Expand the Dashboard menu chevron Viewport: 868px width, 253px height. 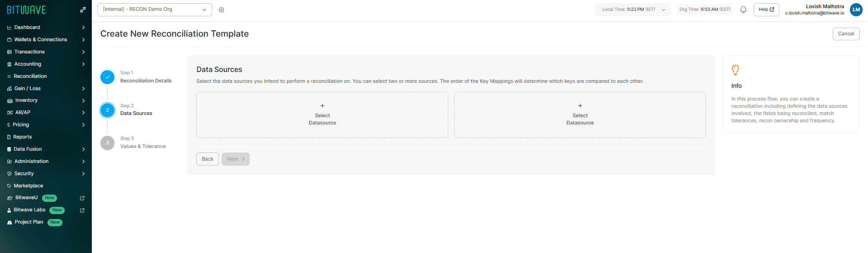click(x=84, y=28)
